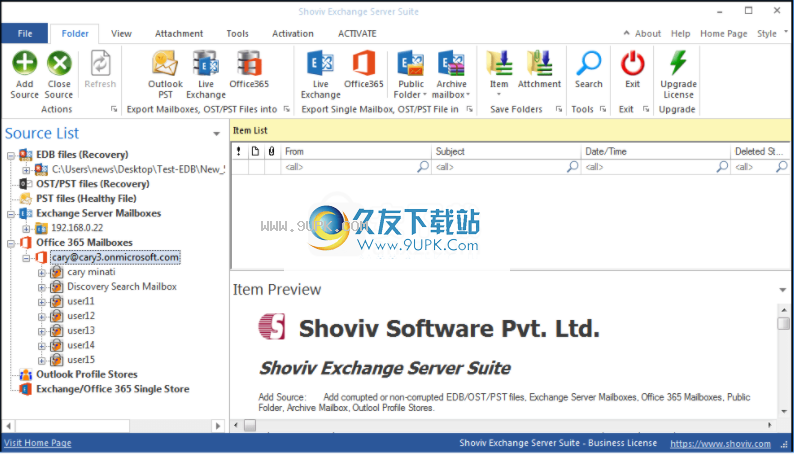Expand the 192.168.0.22 server node
Image resolution: width=794 pixels, height=457 pixels.
(x=26, y=228)
